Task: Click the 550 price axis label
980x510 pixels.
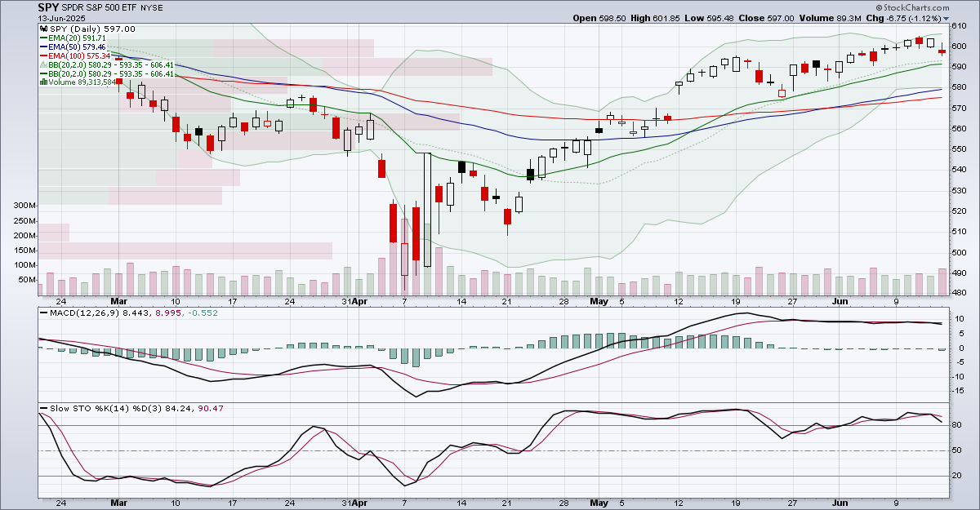Action: (960, 149)
